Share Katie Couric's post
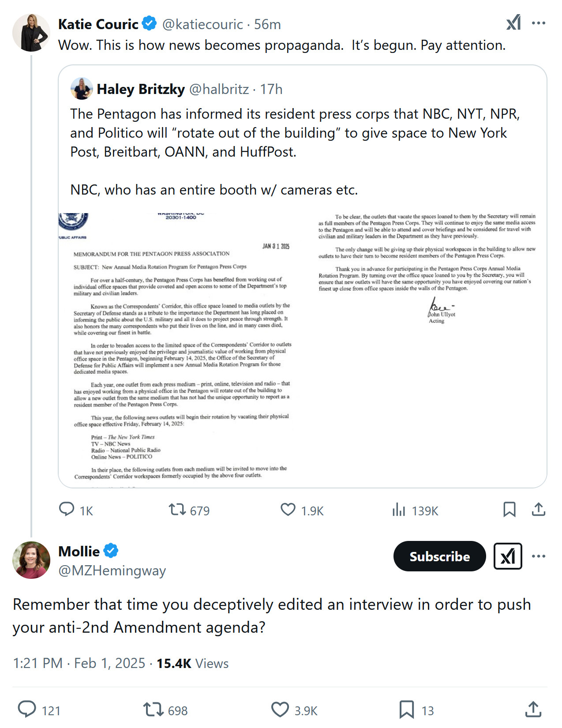The height and width of the screenshot is (728, 562). [538, 510]
